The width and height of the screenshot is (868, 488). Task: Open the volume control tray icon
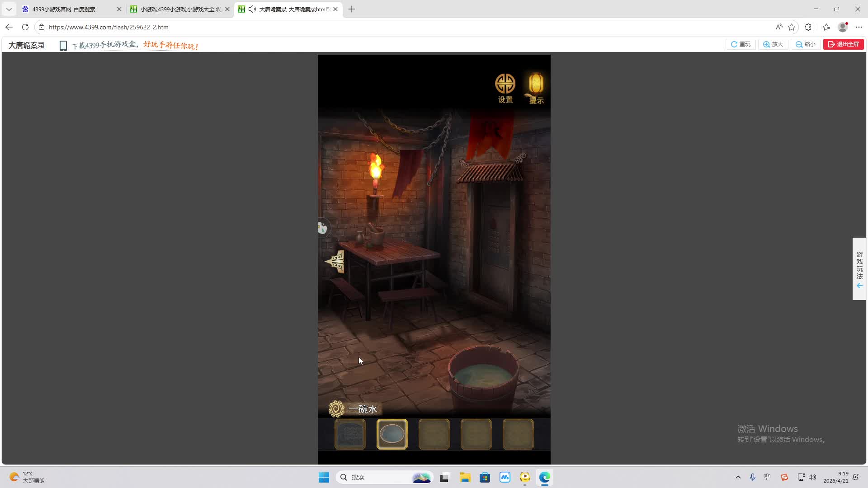point(812,477)
